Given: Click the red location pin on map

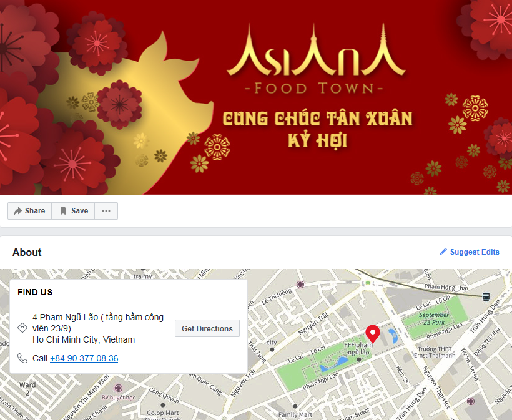Looking at the screenshot, I should [373, 334].
